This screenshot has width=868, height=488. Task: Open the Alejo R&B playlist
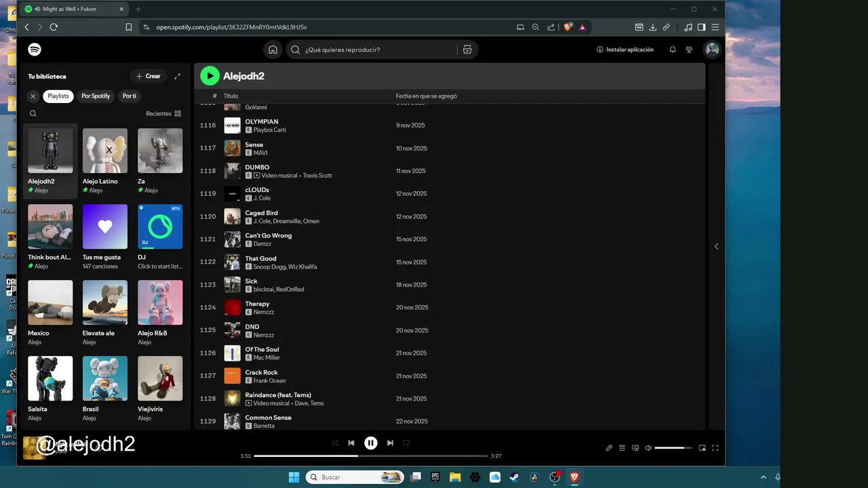point(160,313)
